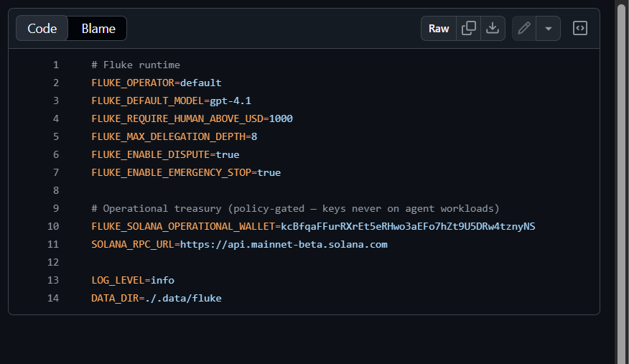
Task: Edit this file with pencil icon
Action: (524, 29)
